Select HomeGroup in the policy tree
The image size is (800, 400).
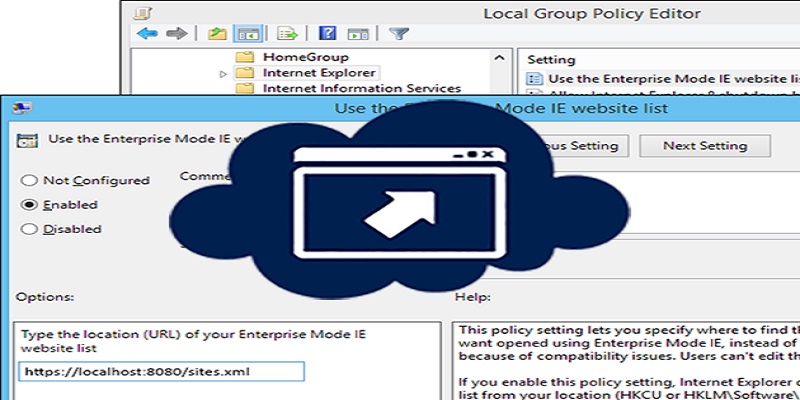[306, 57]
